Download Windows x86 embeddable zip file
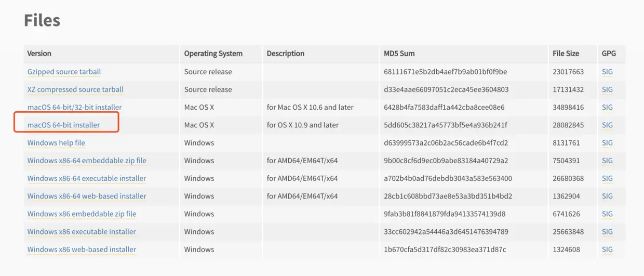The height and width of the screenshot is (276, 644). point(82,214)
